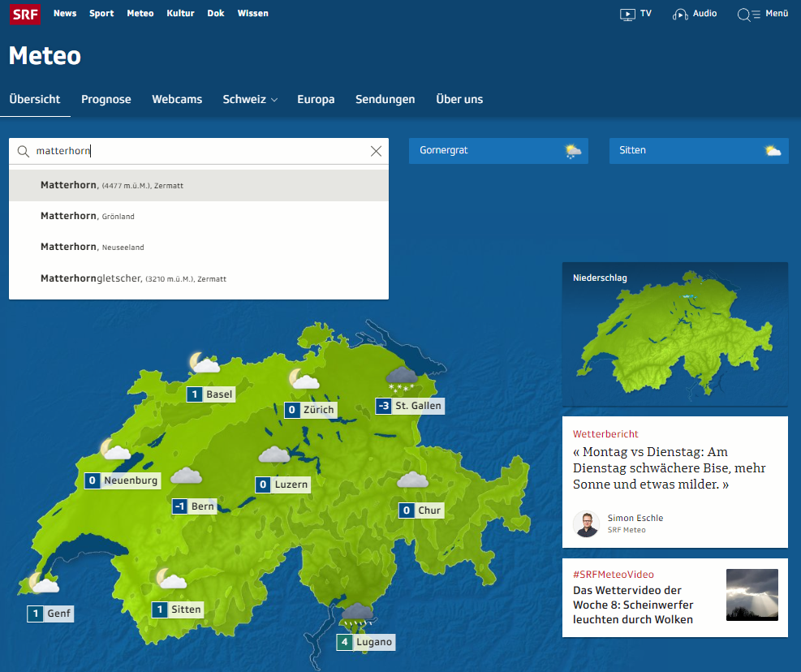Go to Wissen in top navigation

[252, 13]
